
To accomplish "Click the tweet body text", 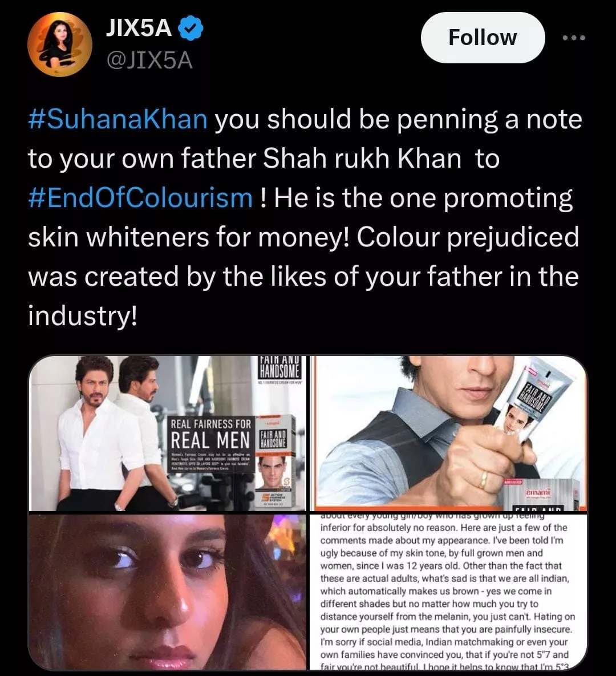I will click(305, 217).
